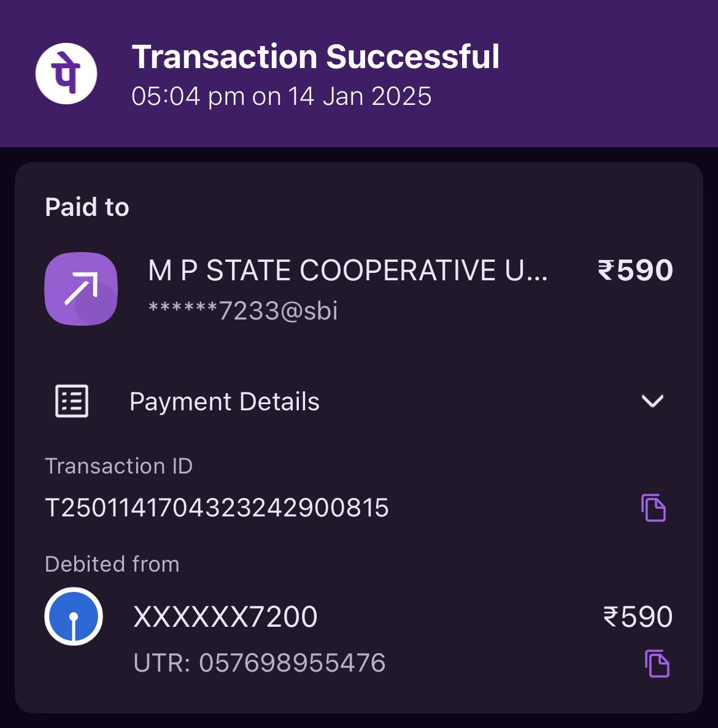Image resolution: width=718 pixels, height=728 pixels.
Task: Open the Payment Details section label
Action: point(225,402)
